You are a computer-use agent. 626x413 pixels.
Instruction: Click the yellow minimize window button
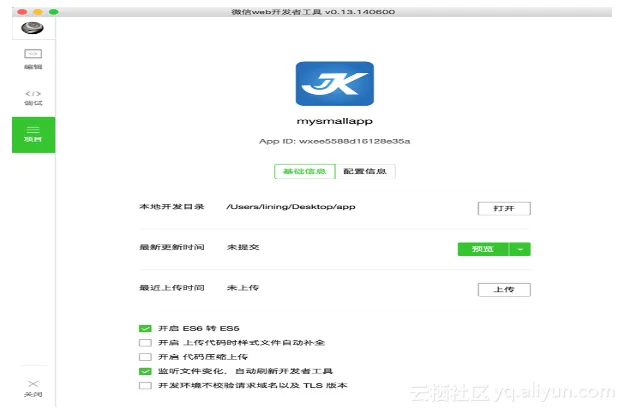[x=38, y=12]
